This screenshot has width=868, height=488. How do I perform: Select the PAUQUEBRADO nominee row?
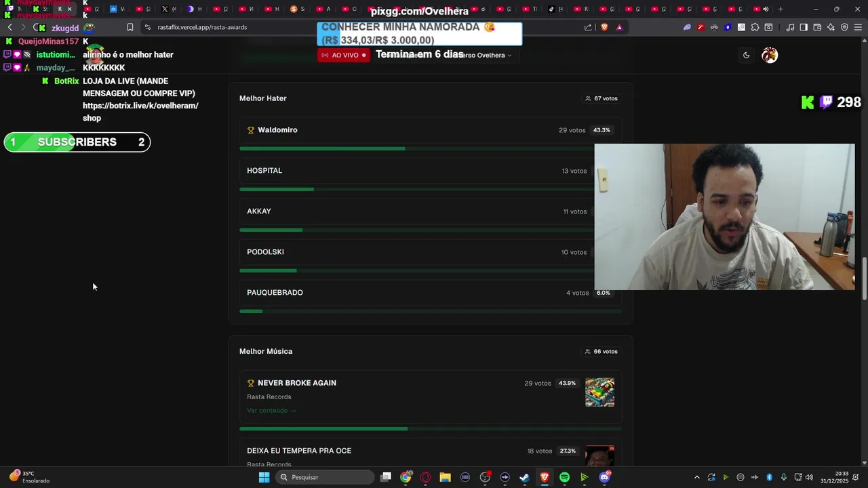point(431,293)
